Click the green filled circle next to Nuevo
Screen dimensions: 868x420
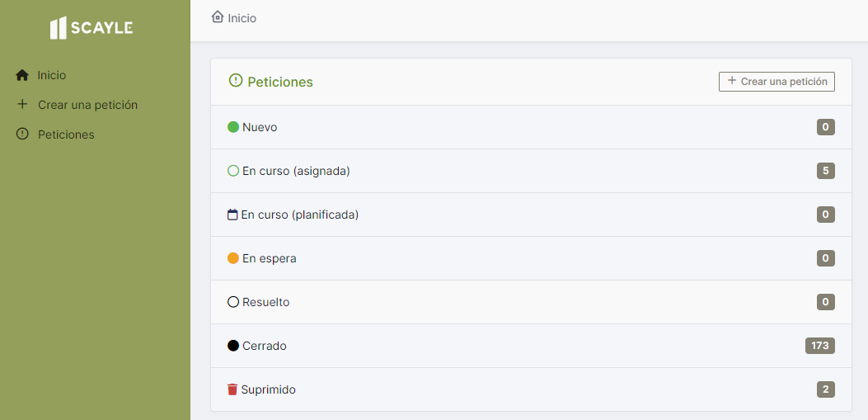(x=233, y=127)
